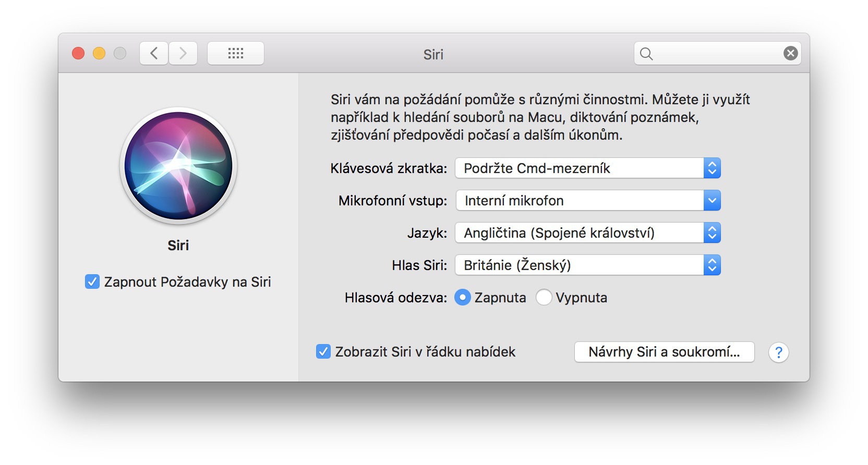This screenshot has height=465, width=868.
Task: Open help with the question mark button
Action: (778, 352)
